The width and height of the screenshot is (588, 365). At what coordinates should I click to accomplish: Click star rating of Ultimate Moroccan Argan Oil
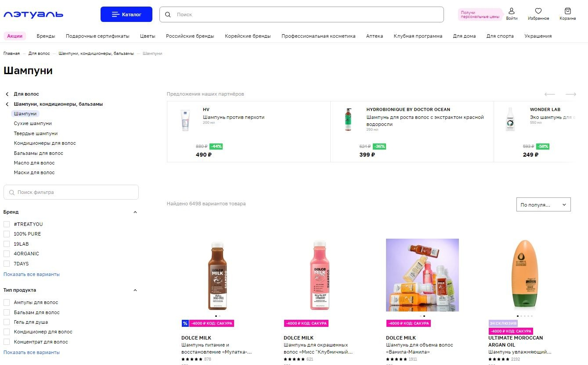click(x=499, y=359)
